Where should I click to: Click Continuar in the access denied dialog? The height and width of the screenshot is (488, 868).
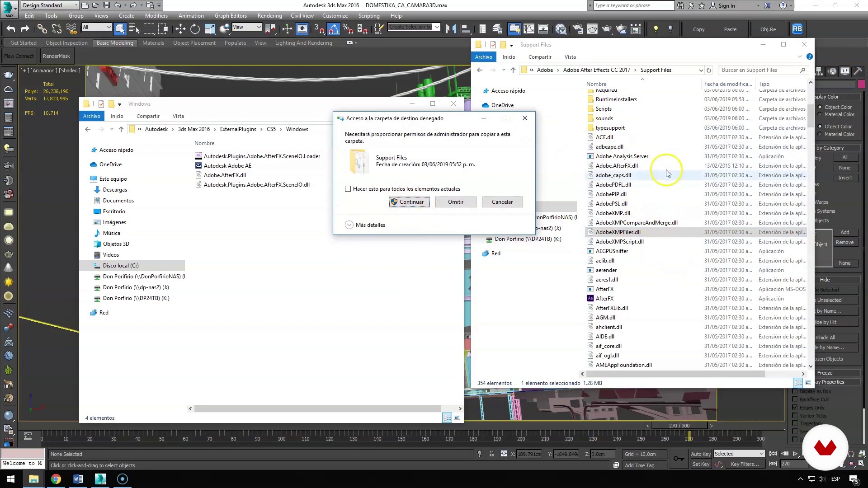[409, 202]
